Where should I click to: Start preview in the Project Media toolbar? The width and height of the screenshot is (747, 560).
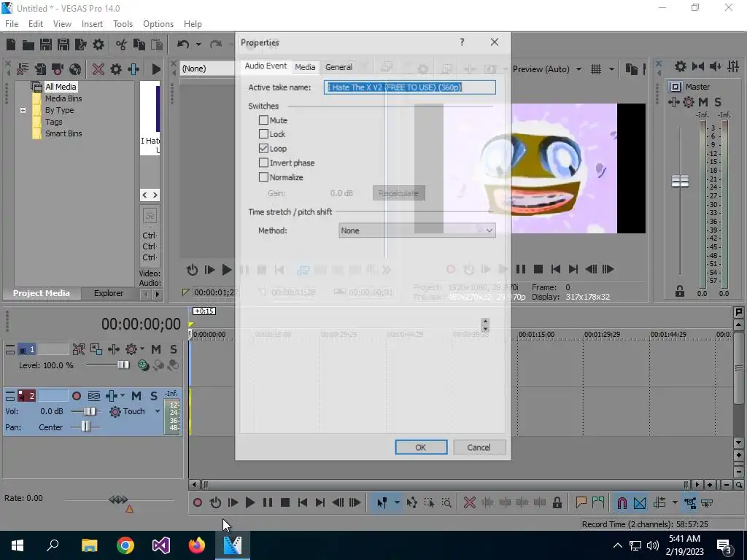point(156,69)
